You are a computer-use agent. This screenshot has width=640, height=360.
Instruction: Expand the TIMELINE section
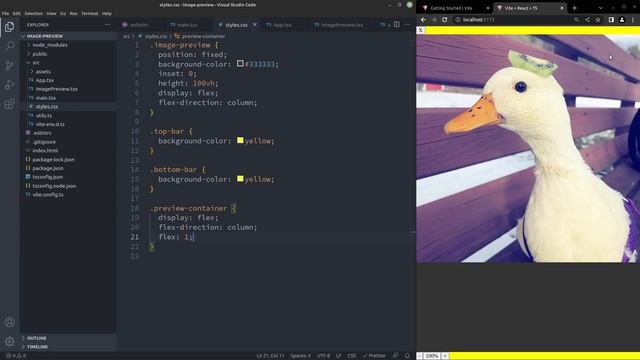[68, 347]
